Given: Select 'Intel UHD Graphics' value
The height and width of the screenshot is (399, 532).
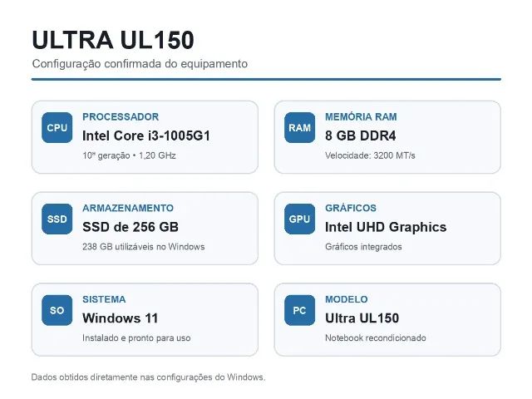Looking at the screenshot, I should click(x=386, y=227).
